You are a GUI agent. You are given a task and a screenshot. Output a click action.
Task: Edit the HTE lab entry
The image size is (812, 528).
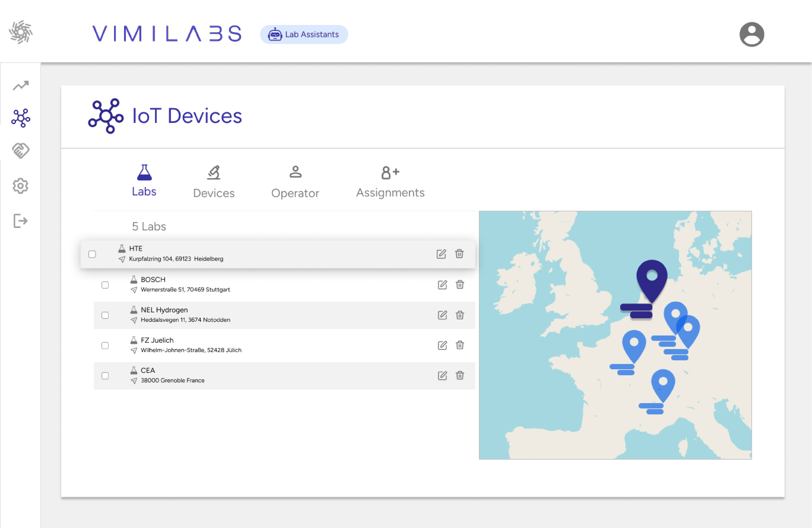pyautogui.click(x=441, y=254)
